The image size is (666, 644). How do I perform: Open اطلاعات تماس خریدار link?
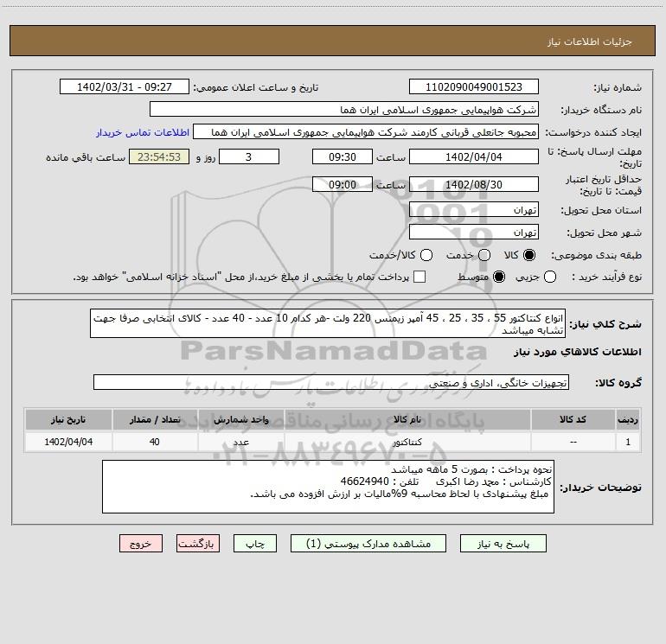(143, 132)
